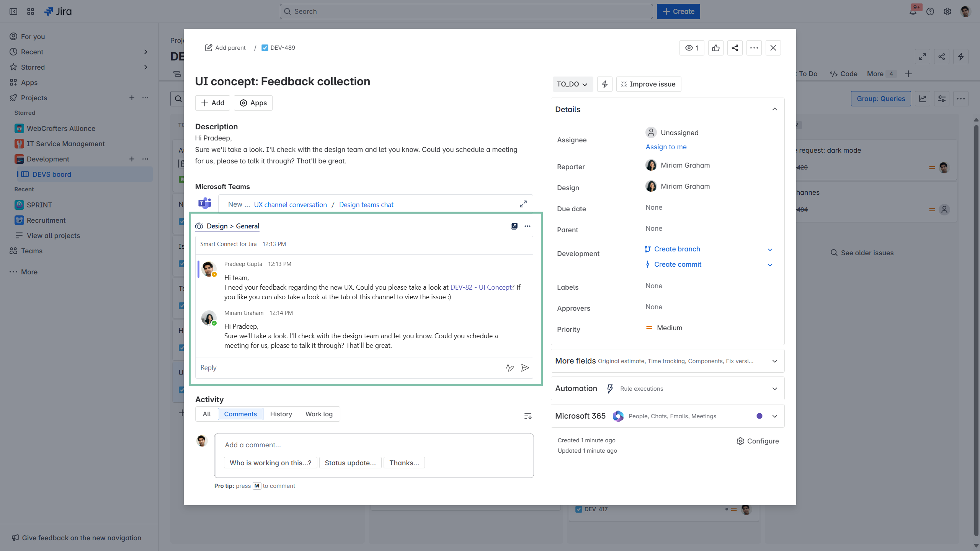The width and height of the screenshot is (980, 551).
Task: Click the thumbs-up vote icon
Action: [715, 48]
